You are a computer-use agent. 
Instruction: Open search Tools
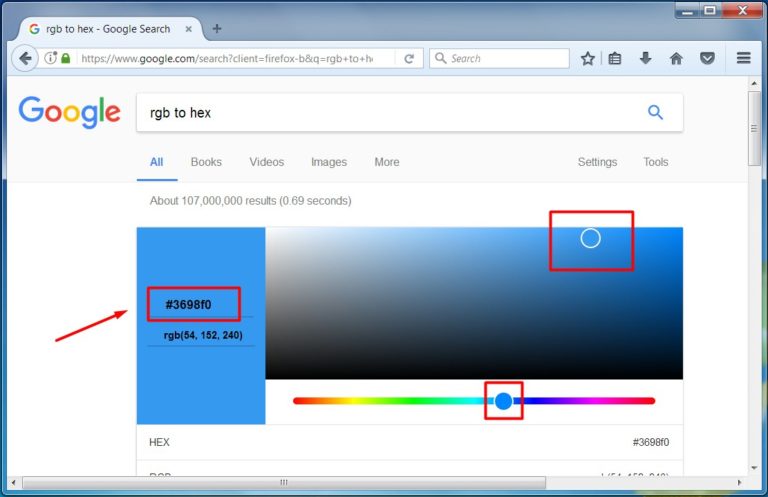tap(656, 162)
